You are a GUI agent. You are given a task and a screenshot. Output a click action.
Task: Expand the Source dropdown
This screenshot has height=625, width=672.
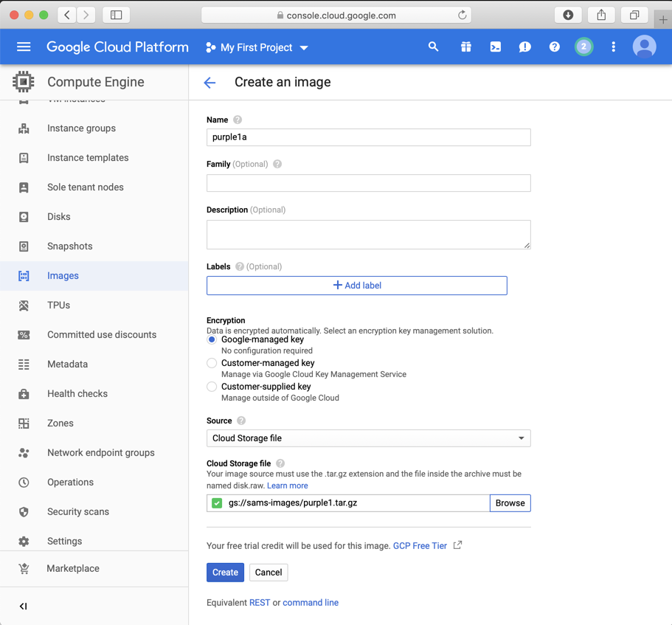(368, 438)
